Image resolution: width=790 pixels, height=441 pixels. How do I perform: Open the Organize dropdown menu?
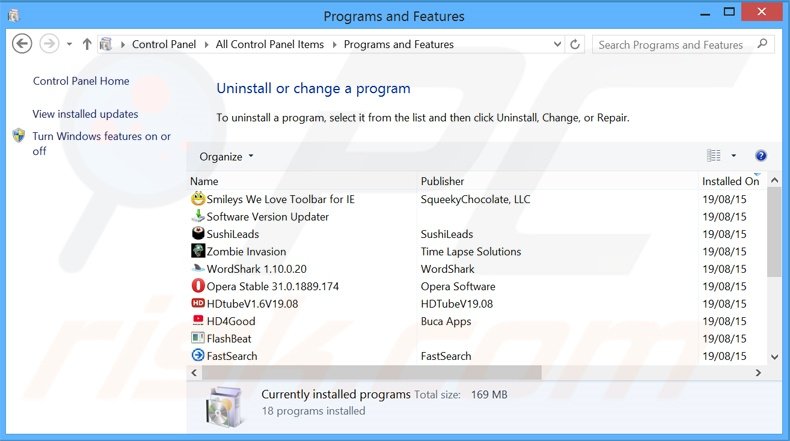point(226,156)
